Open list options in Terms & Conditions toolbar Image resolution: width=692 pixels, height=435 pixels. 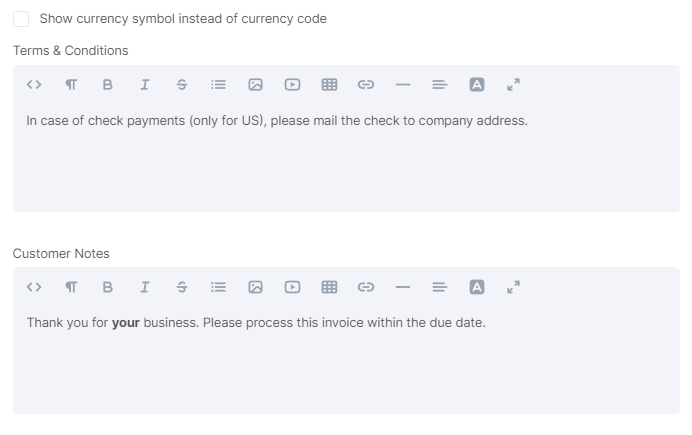click(x=218, y=84)
